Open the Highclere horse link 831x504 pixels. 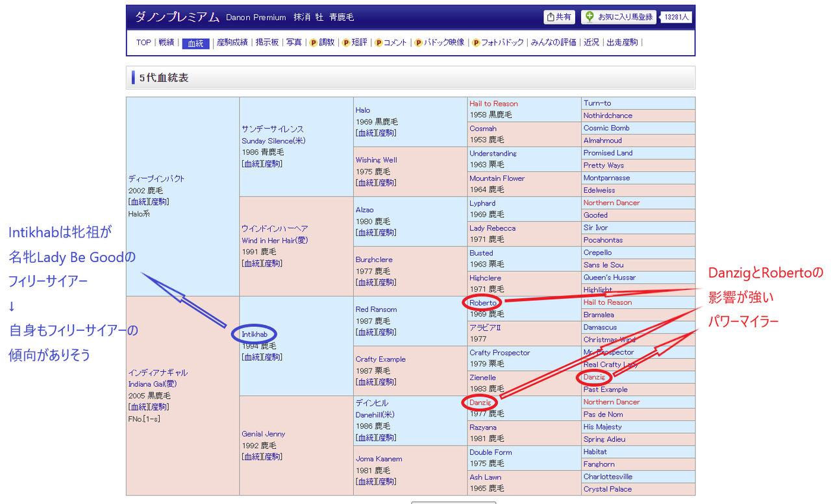(487, 278)
